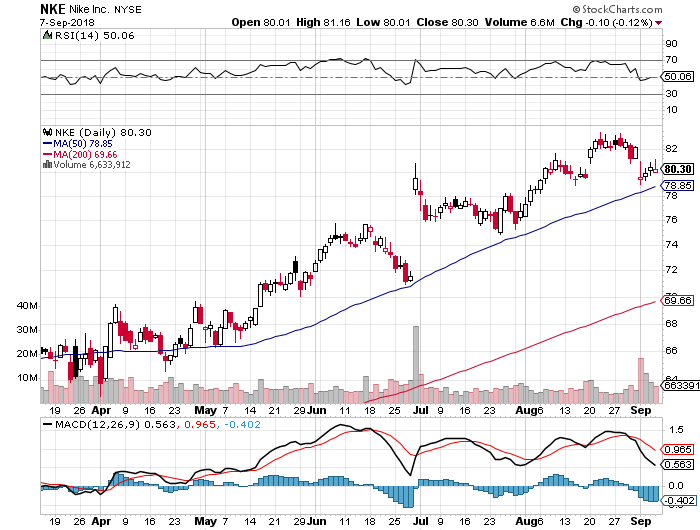
Task: Click the Volume 6,633,912 legend entry
Action: pos(92,164)
